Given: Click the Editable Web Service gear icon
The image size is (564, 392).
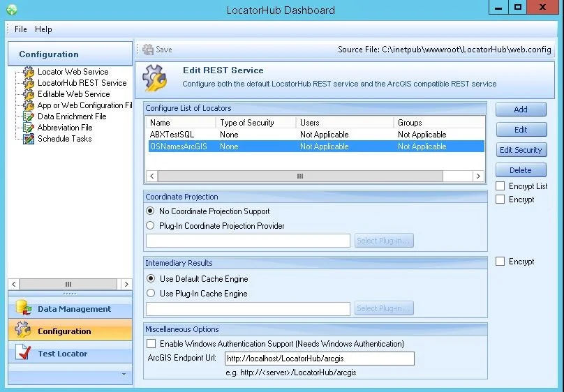Looking at the screenshot, I should [x=29, y=93].
